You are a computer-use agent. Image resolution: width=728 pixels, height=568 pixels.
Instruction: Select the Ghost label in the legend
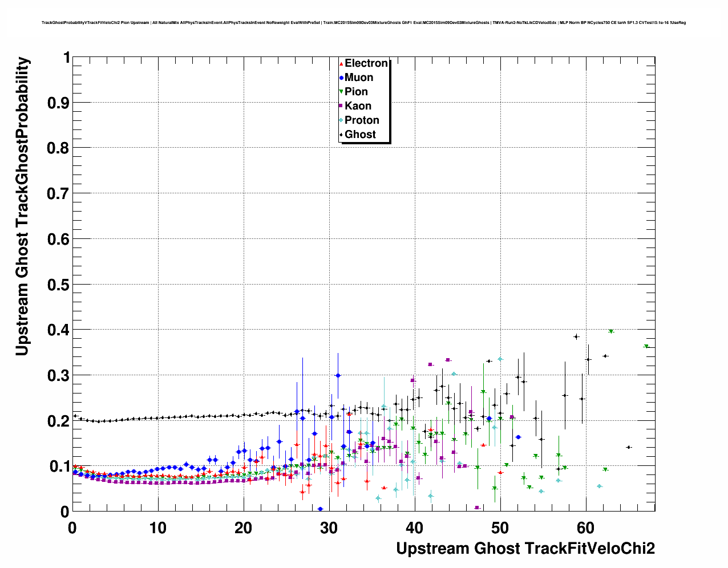pos(360,135)
